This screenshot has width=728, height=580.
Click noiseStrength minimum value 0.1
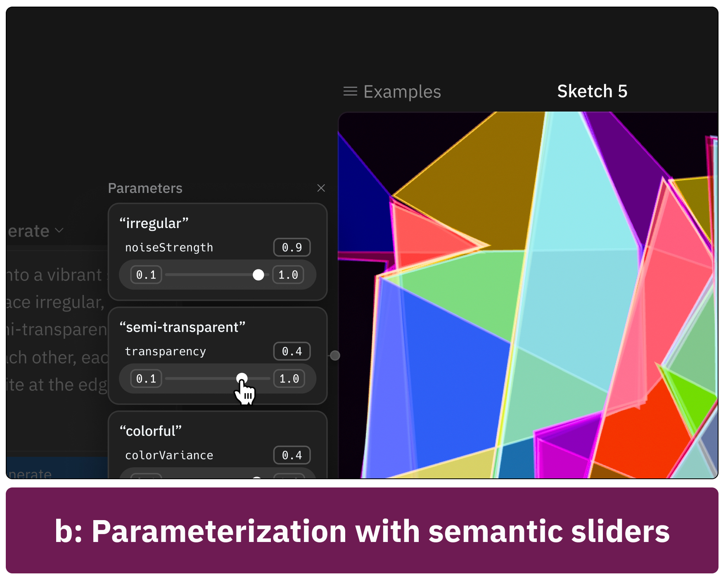point(146,275)
